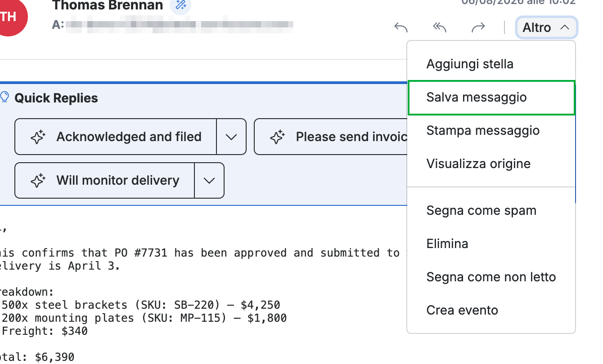Click the reply-all double arrow icon
603x364 pixels.
pyautogui.click(x=440, y=28)
